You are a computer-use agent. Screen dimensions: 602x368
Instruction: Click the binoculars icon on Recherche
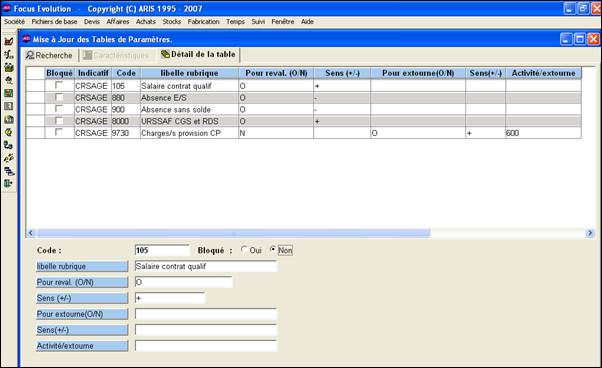(30, 55)
